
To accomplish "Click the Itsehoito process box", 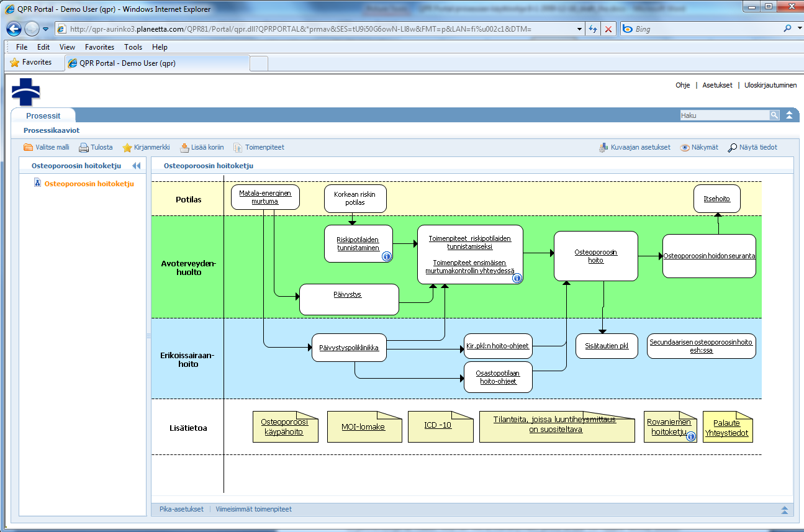I will 717,199.
